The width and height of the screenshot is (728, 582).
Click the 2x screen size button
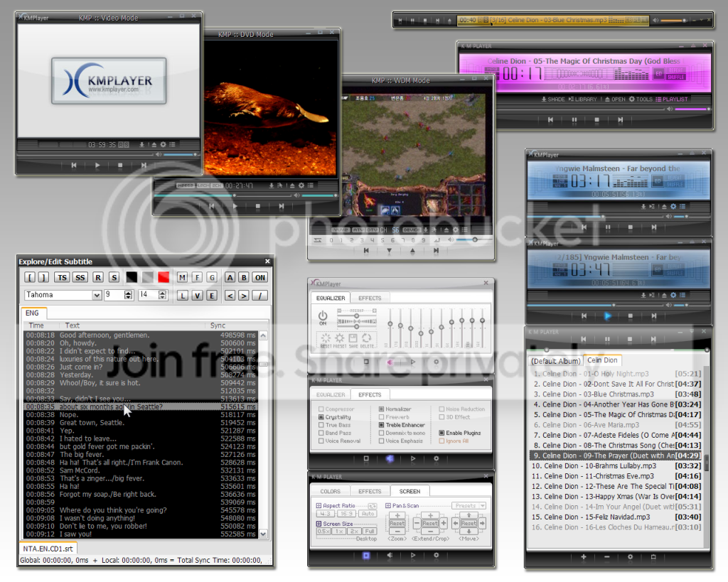pos(354,532)
